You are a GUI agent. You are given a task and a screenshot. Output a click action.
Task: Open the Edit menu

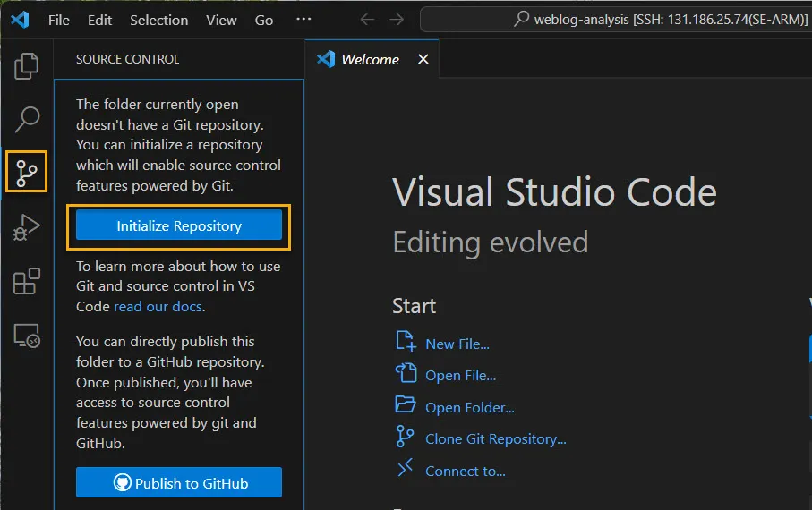(x=100, y=20)
